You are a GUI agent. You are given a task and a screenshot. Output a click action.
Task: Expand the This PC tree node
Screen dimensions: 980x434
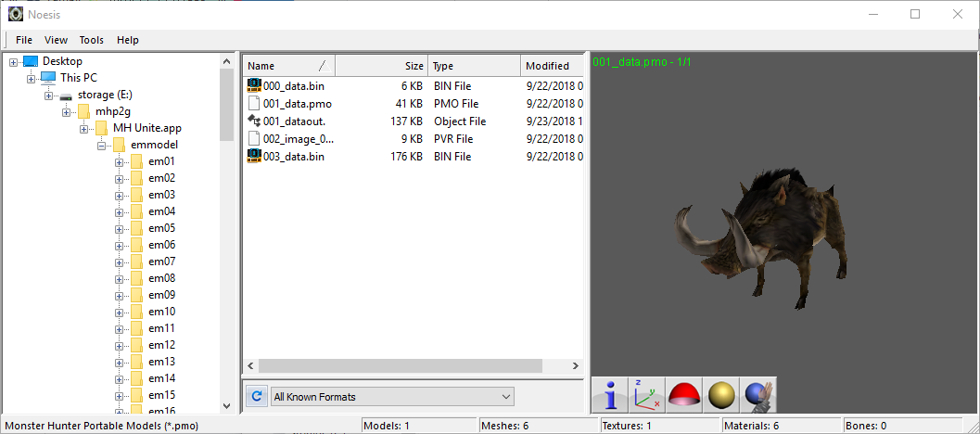pyautogui.click(x=31, y=79)
